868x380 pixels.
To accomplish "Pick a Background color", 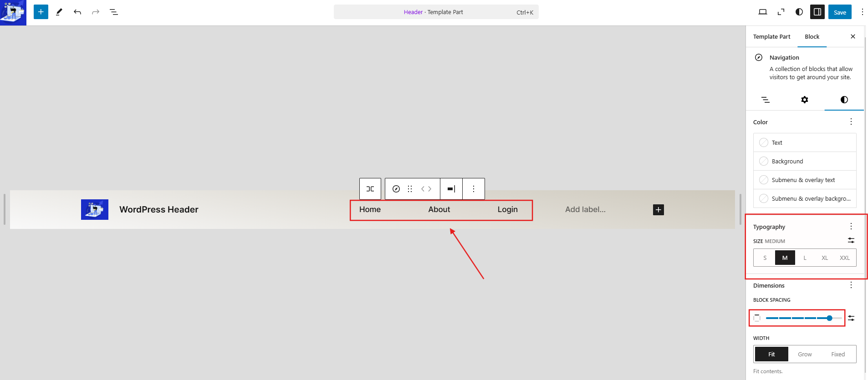I will tap(805, 162).
